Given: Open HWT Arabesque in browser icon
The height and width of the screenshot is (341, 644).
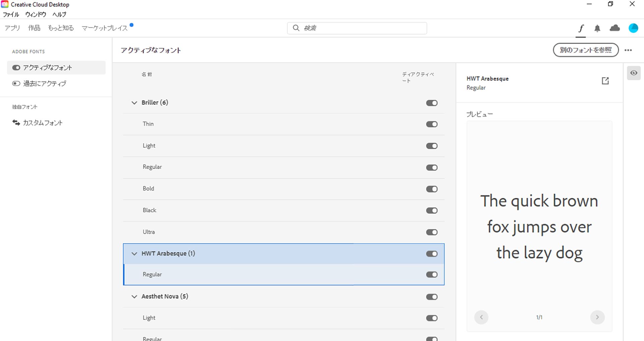Looking at the screenshot, I should click(x=605, y=81).
